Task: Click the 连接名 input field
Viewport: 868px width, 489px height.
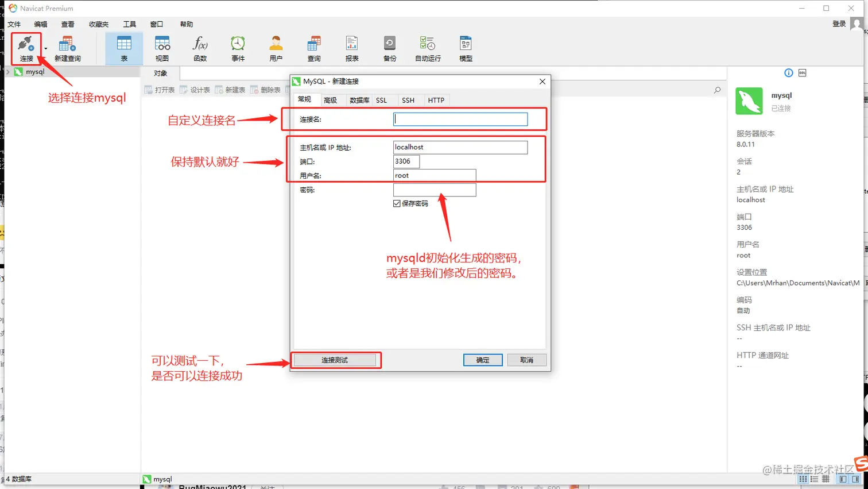Action: tap(460, 119)
